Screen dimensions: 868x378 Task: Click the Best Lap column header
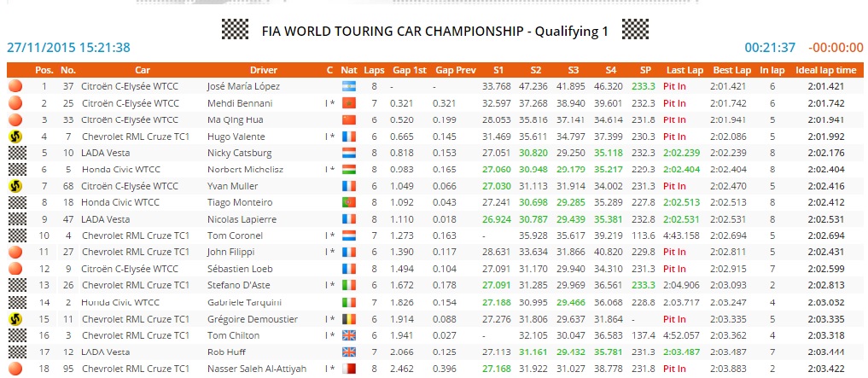point(731,70)
